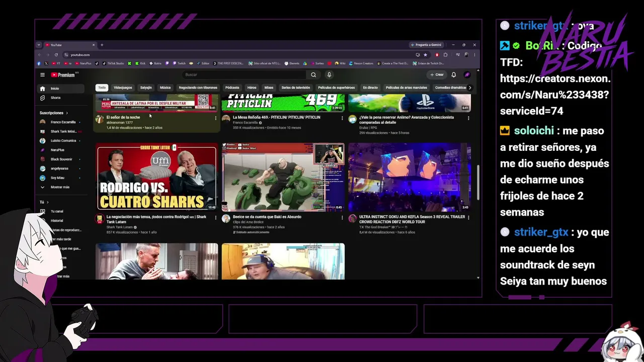This screenshot has width=644, height=362.
Task: Click the Crear button
Action: click(x=437, y=75)
